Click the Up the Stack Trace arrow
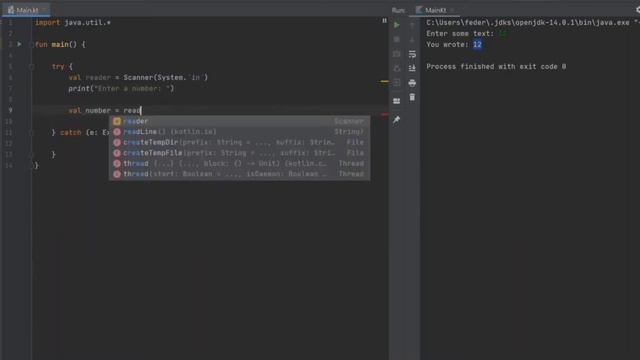This screenshot has height=360, width=640. tap(412, 25)
